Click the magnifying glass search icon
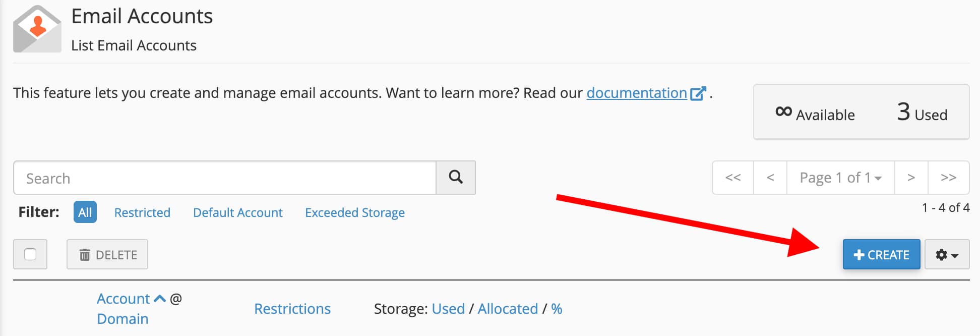This screenshot has width=980, height=336. click(455, 178)
